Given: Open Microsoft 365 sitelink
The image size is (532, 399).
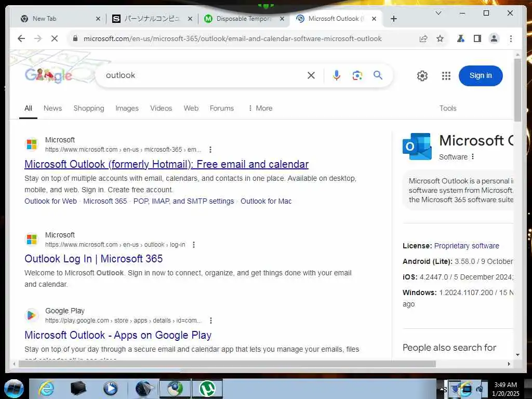Looking at the screenshot, I should 105,201.
